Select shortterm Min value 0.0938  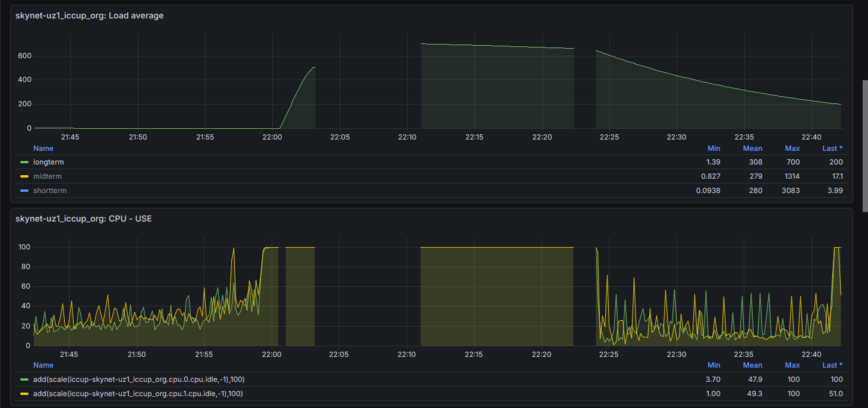pyautogui.click(x=709, y=191)
